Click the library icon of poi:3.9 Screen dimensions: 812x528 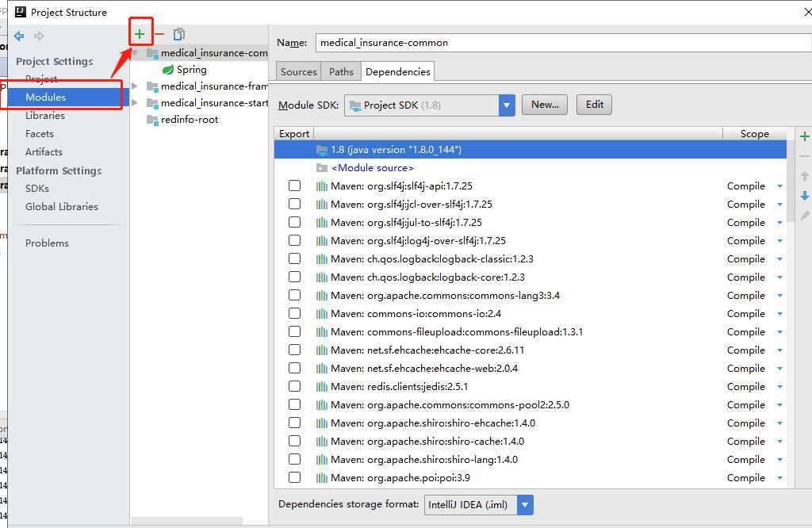pos(322,478)
